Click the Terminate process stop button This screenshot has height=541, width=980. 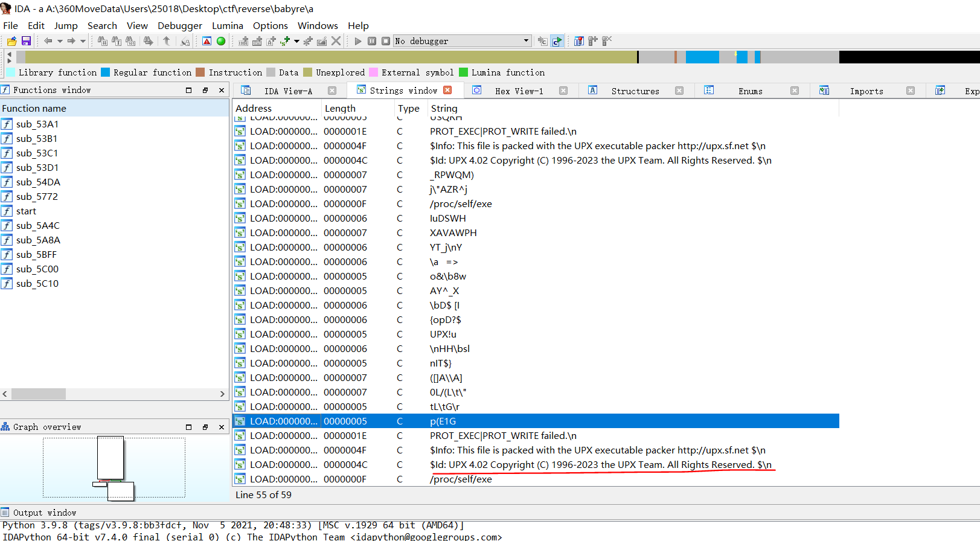[x=386, y=41]
